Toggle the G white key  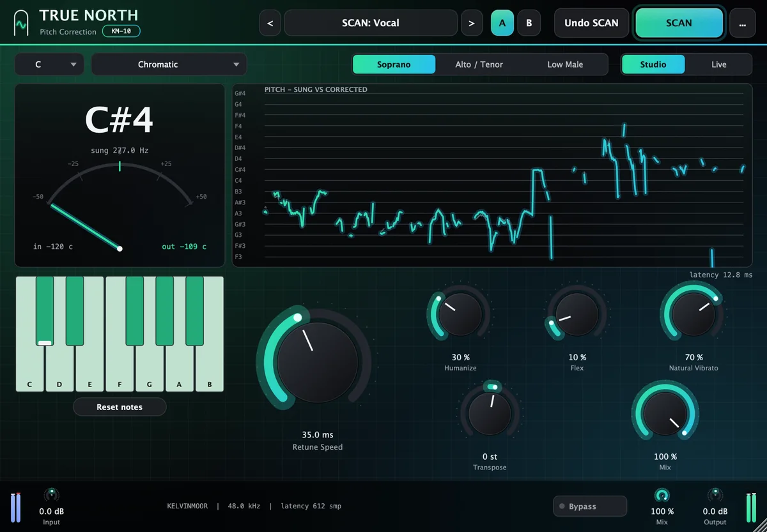150,370
